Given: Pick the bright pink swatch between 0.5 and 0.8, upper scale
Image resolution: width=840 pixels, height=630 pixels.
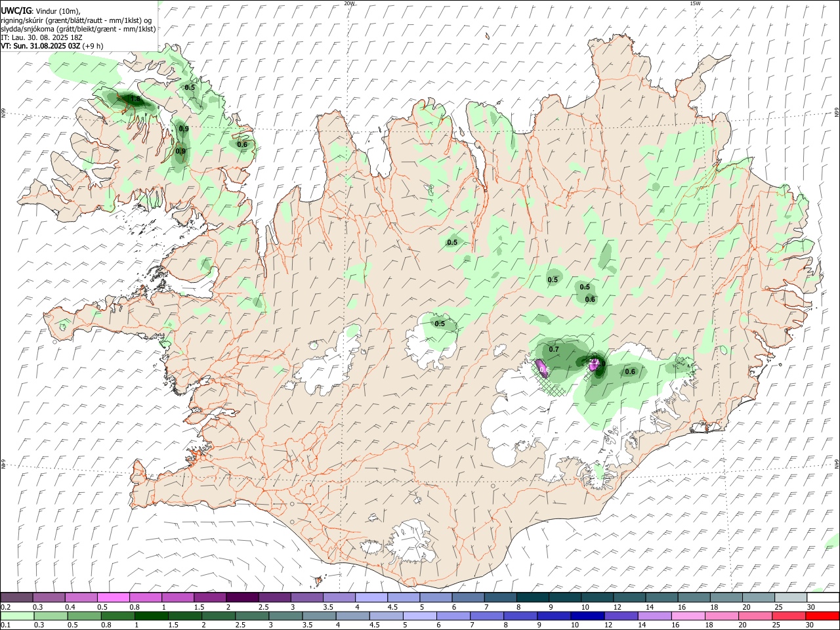Looking at the screenshot, I should 113,598.
